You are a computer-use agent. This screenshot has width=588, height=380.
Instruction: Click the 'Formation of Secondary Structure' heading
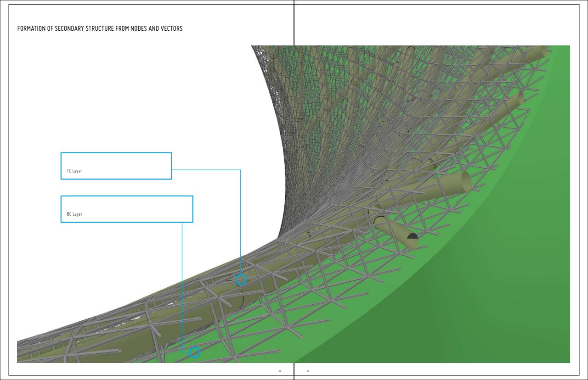tap(100, 29)
